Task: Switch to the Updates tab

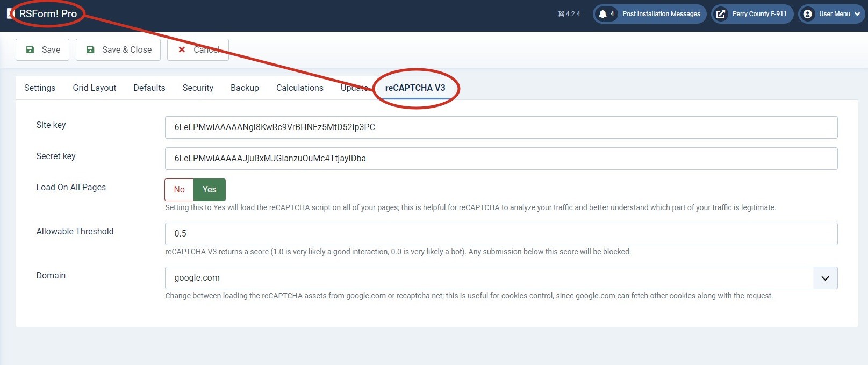Action: 355,88
